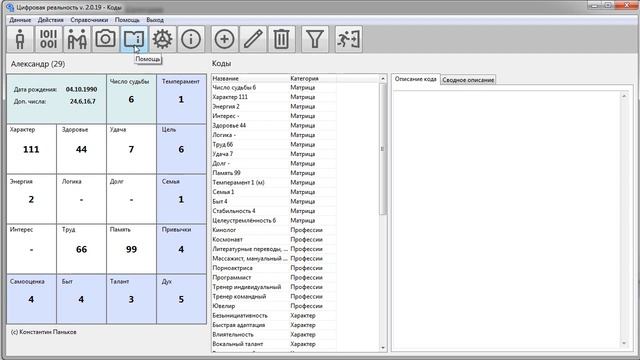Click the Дата рождения 04.10.1990 cell
The height and width of the screenshot is (360, 640).
point(56,99)
